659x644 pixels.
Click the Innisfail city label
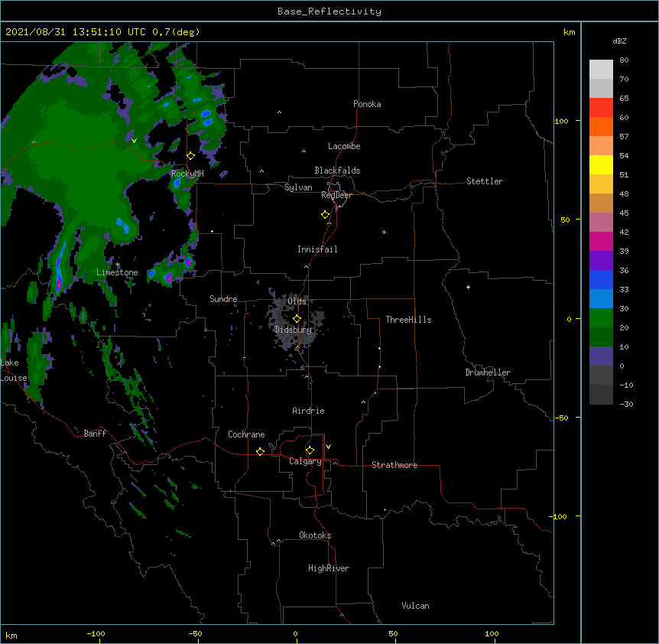point(317,249)
